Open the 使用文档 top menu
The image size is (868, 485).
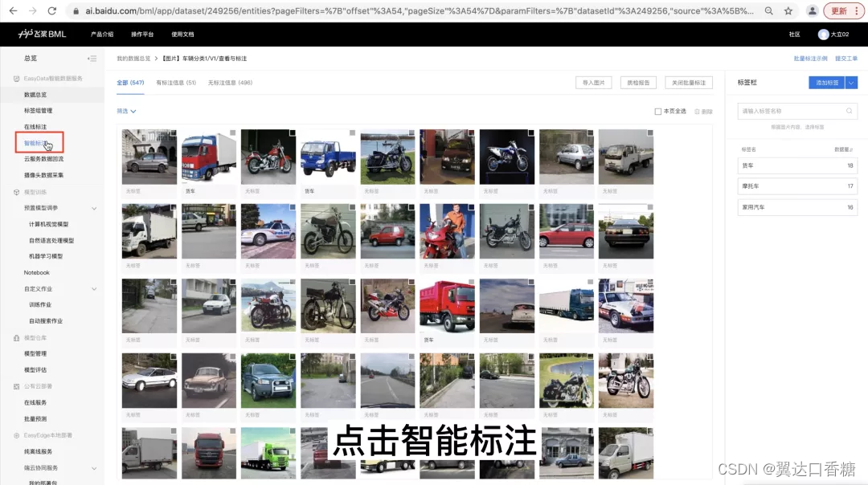[182, 35]
